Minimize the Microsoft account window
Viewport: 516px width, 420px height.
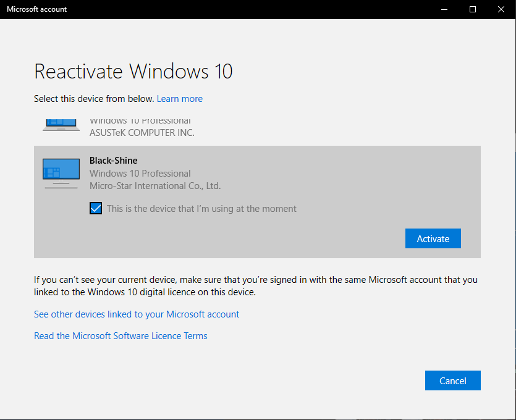[444, 9]
